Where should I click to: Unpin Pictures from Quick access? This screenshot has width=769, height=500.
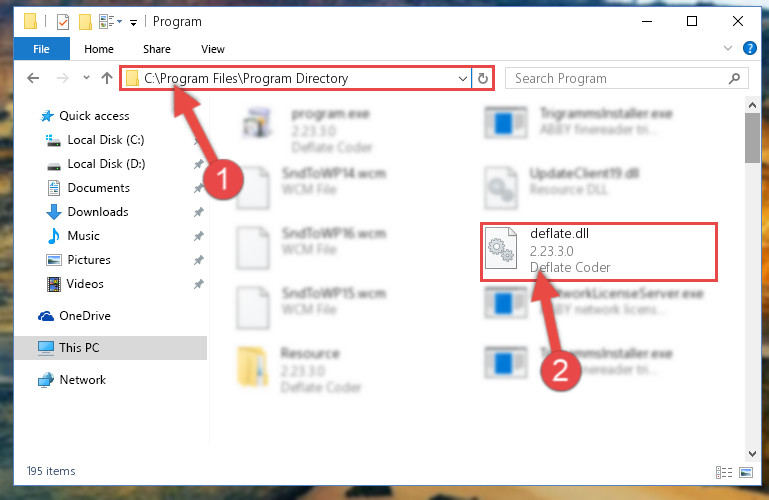(198, 260)
